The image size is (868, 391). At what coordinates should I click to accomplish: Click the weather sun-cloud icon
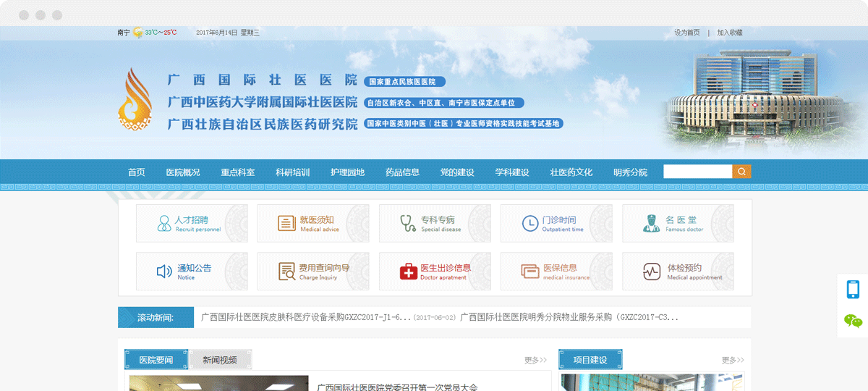(x=137, y=33)
